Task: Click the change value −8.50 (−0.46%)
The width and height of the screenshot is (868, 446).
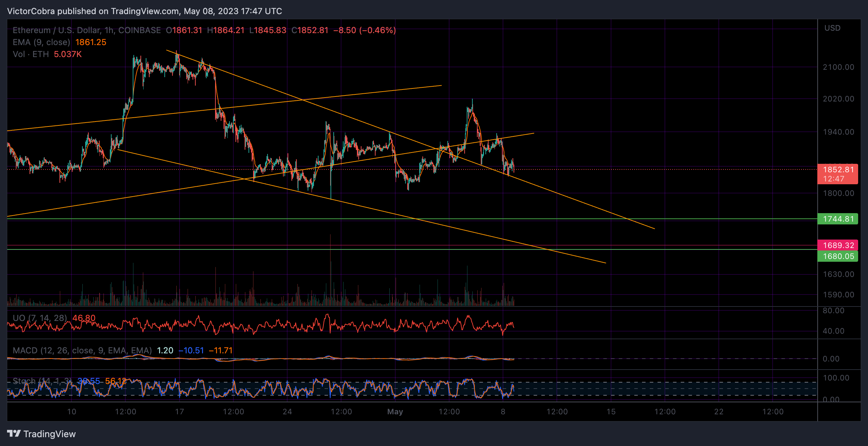Action: click(x=365, y=30)
